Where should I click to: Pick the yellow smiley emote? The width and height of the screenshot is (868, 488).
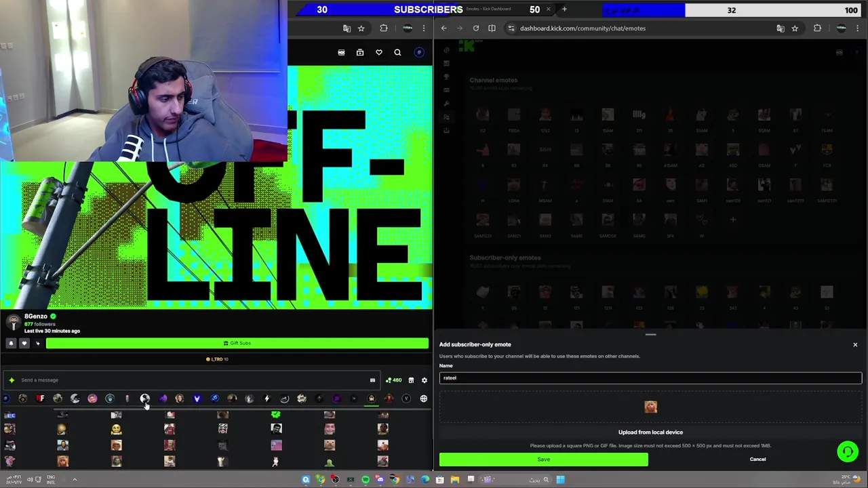point(116,429)
